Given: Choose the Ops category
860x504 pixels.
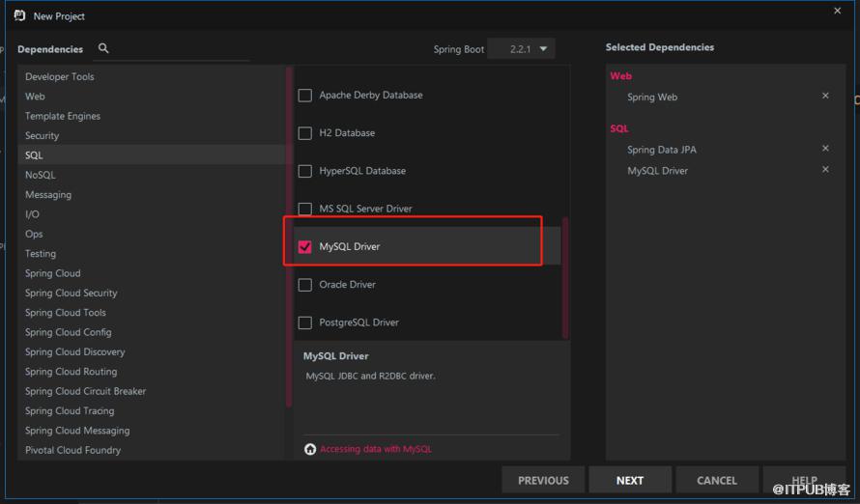Looking at the screenshot, I should tap(152, 234).
